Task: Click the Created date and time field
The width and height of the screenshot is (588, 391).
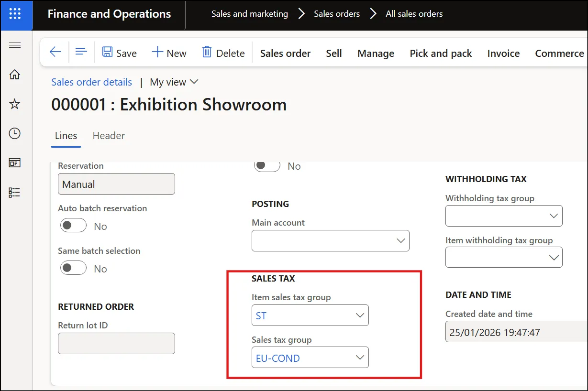Action: pyautogui.click(x=517, y=332)
